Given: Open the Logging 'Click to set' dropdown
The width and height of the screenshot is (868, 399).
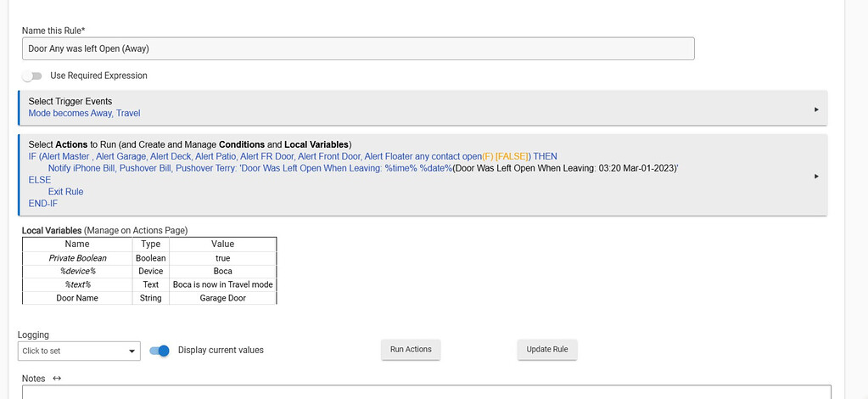Looking at the screenshot, I should 78,351.
